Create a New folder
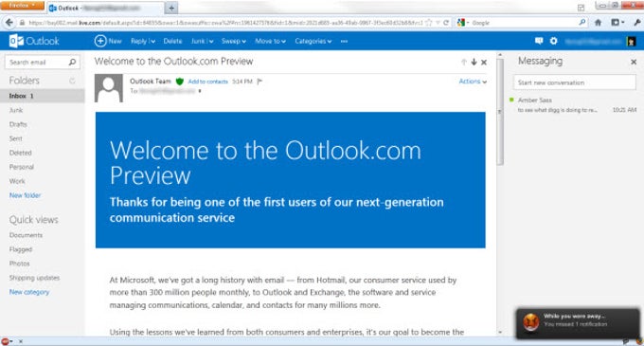644x346 pixels. click(x=25, y=195)
